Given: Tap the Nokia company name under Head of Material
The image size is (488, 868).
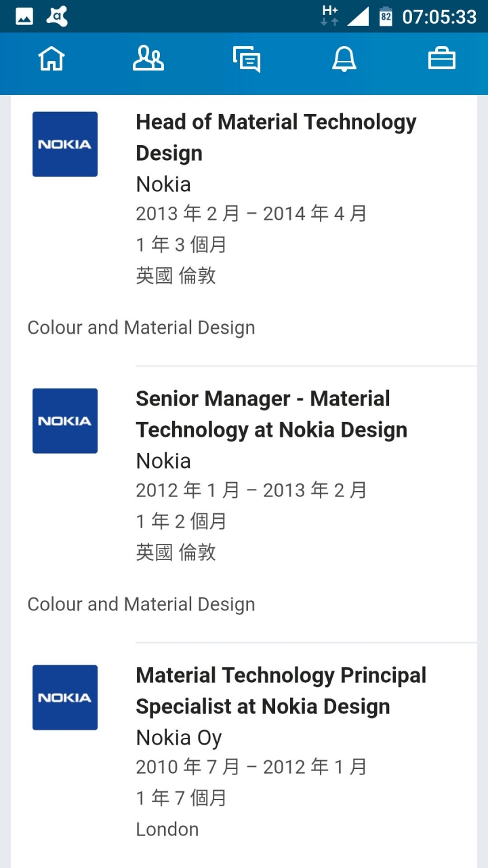Looking at the screenshot, I should [x=163, y=184].
